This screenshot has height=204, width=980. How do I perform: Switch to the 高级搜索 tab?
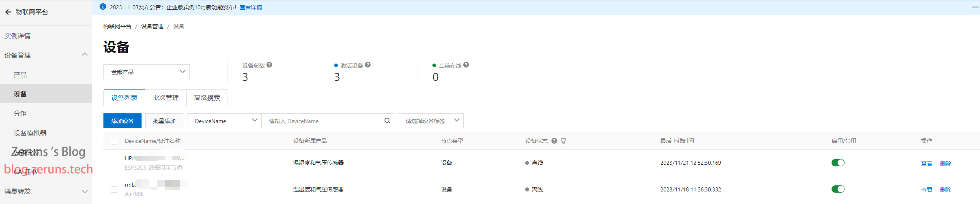(x=207, y=98)
